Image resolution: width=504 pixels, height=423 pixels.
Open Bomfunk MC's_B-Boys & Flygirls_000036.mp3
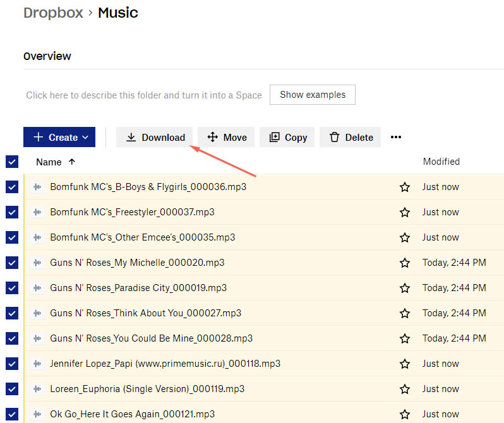(148, 187)
